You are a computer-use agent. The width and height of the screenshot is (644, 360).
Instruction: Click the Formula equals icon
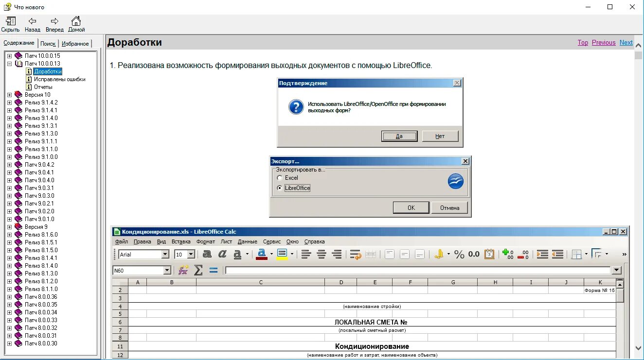click(213, 270)
